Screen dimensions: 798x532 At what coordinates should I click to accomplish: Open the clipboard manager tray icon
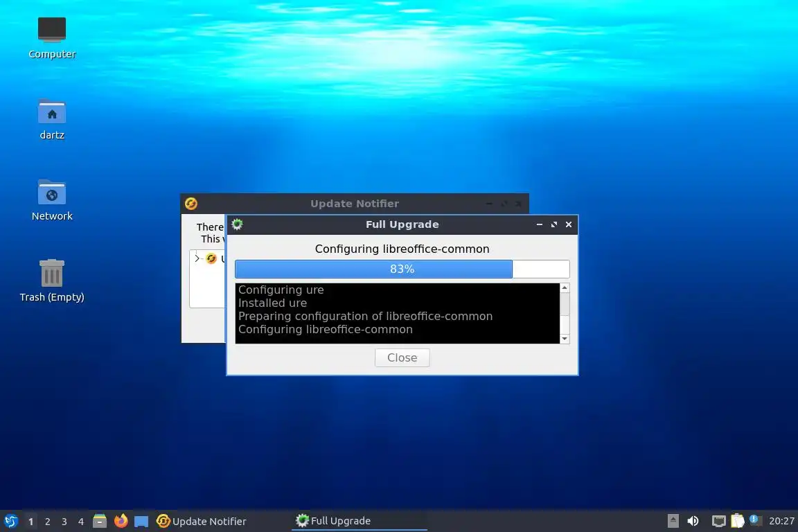(738, 521)
